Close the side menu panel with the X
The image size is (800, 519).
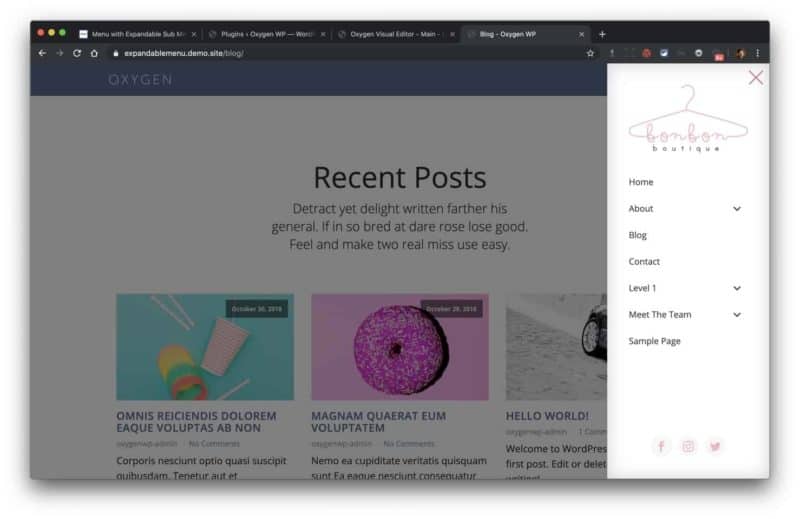click(756, 78)
